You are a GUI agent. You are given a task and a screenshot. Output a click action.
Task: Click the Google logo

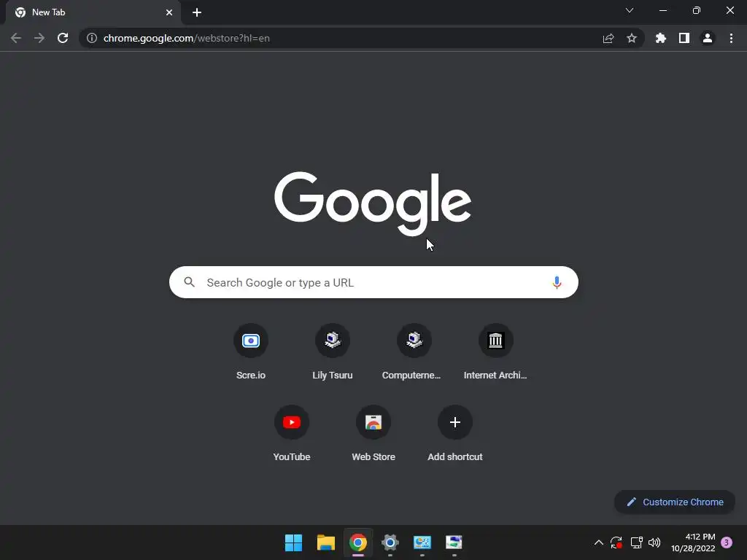(x=373, y=204)
